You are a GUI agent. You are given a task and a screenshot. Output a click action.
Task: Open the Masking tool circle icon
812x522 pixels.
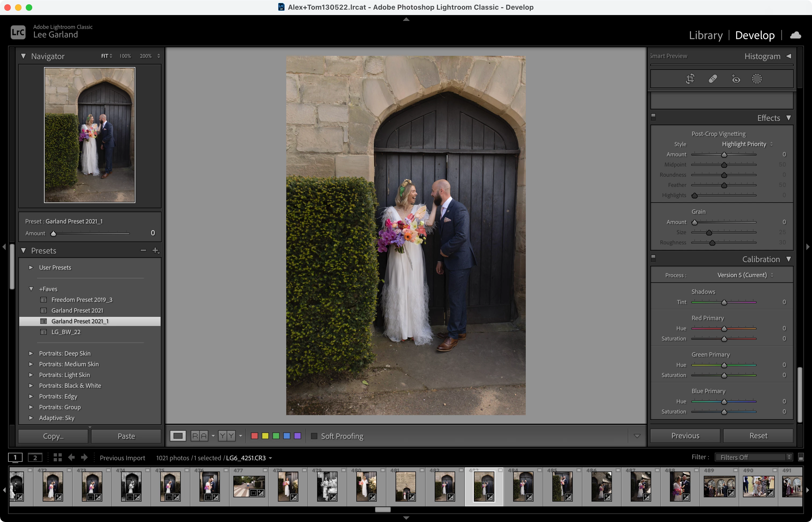(757, 79)
